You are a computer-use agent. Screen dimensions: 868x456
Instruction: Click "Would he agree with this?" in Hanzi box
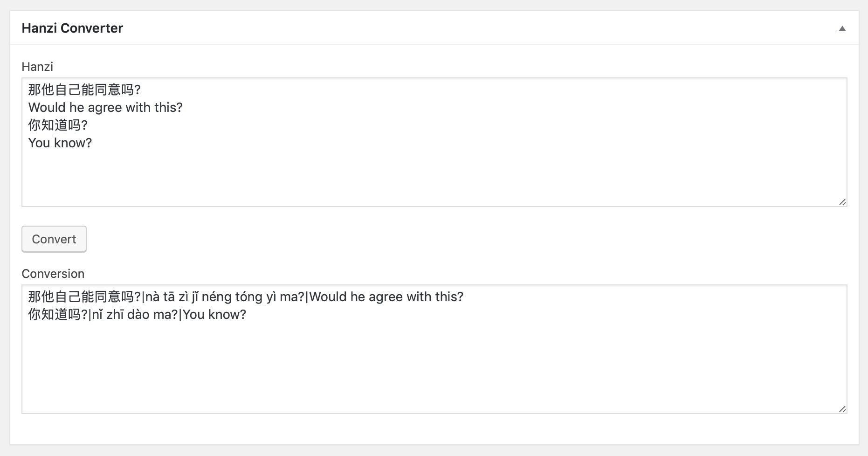[105, 107]
